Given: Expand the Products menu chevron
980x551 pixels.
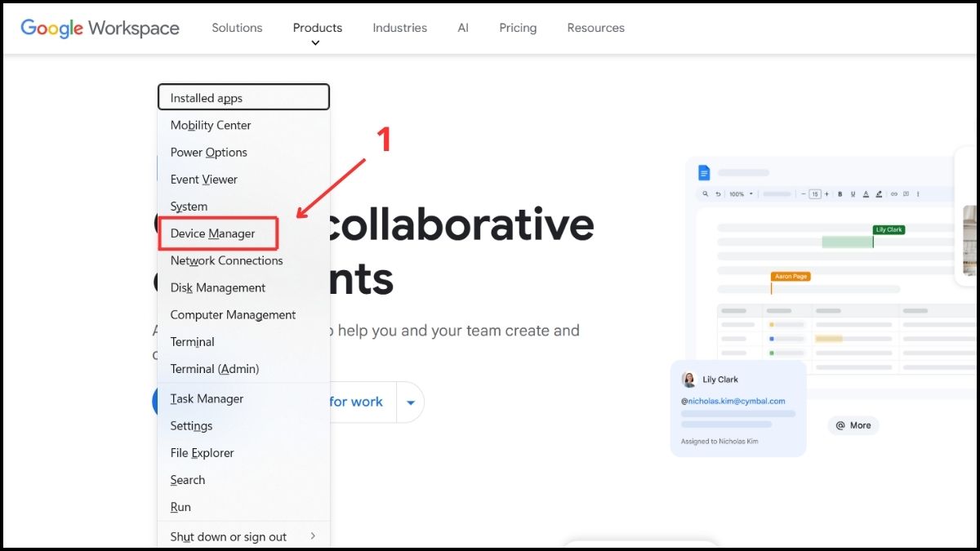Looking at the screenshot, I should (x=316, y=43).
